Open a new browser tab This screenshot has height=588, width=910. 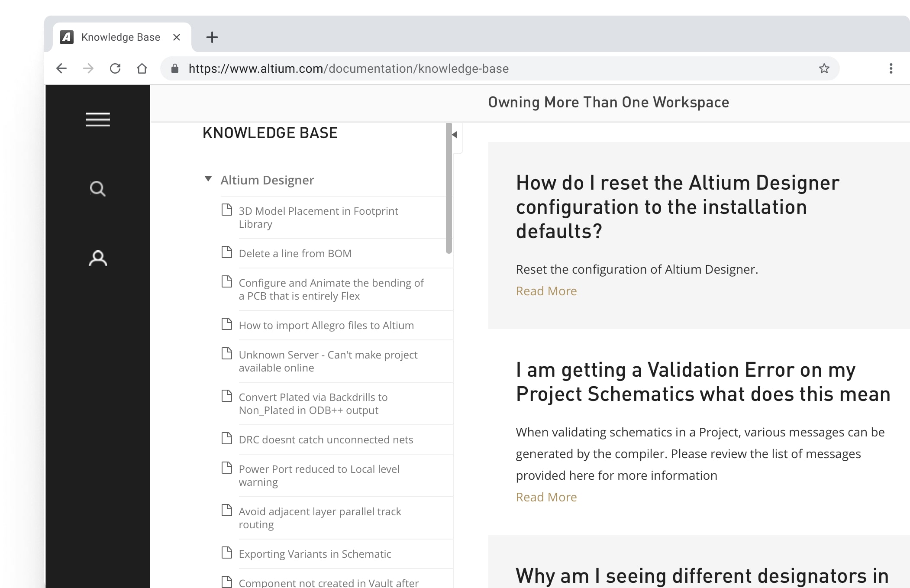tap(212, 37)
